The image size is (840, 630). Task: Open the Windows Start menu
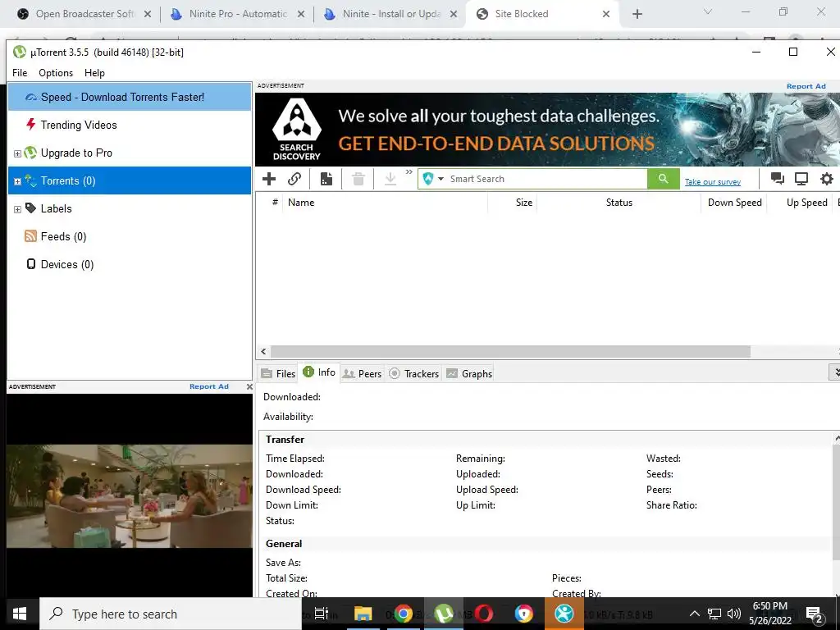pyautogui.click(x=20, y=614)
